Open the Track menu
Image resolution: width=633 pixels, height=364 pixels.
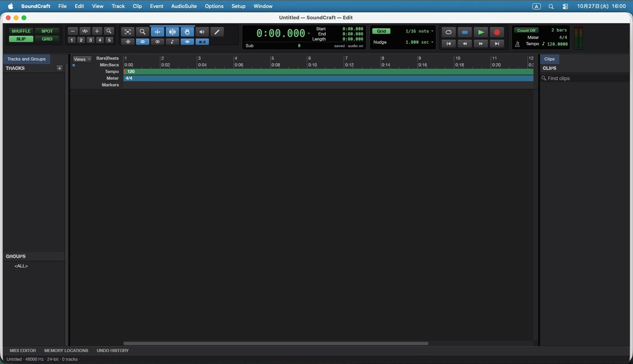coord(118,6)
